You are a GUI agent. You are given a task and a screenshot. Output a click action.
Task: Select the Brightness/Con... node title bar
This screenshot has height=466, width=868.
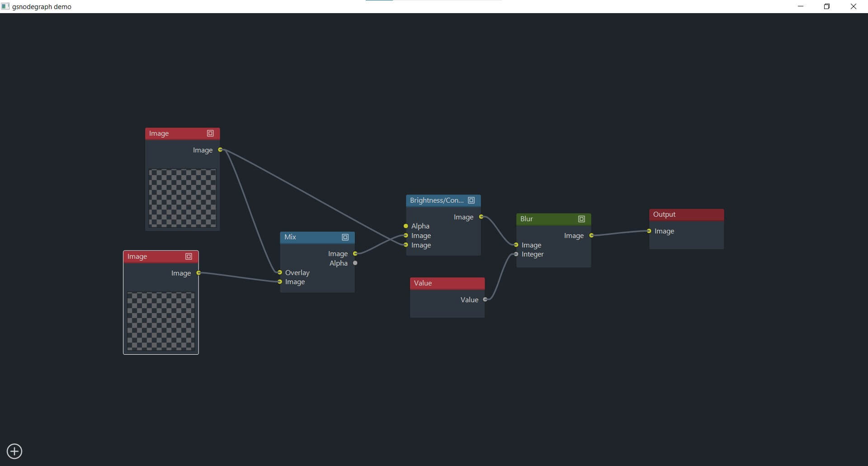click(443, 200)
